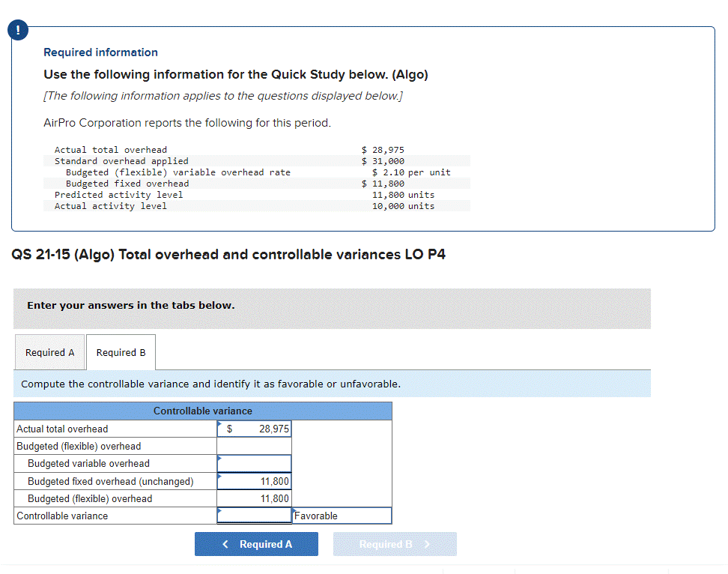Image resolution: width=728 pixels, height=574 pixels.
Task: Click the 'QS 21-15 (Algo)' question title
Action: pyautogui.click(x=228, y=255)
